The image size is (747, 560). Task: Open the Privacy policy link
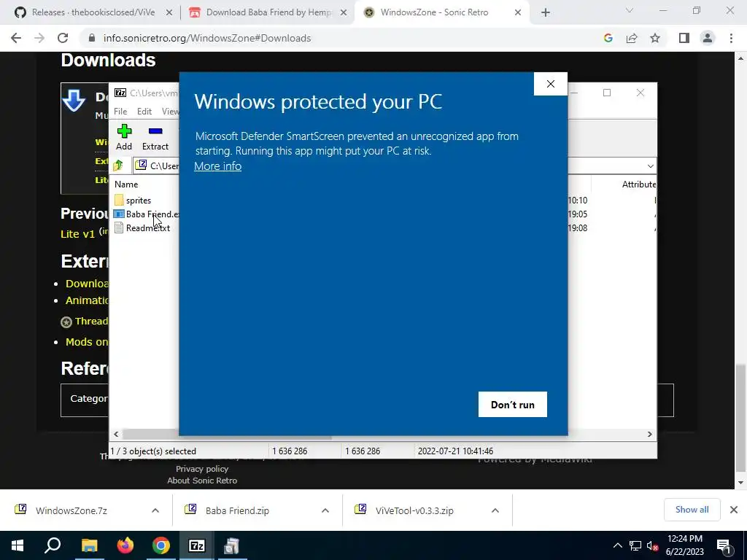point(202,469)
